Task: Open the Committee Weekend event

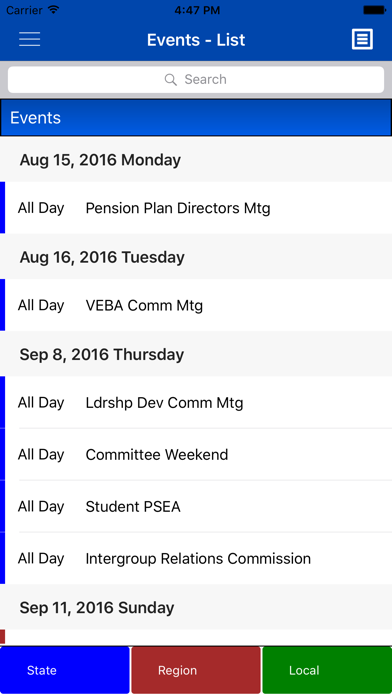Action: coord(196,454)
